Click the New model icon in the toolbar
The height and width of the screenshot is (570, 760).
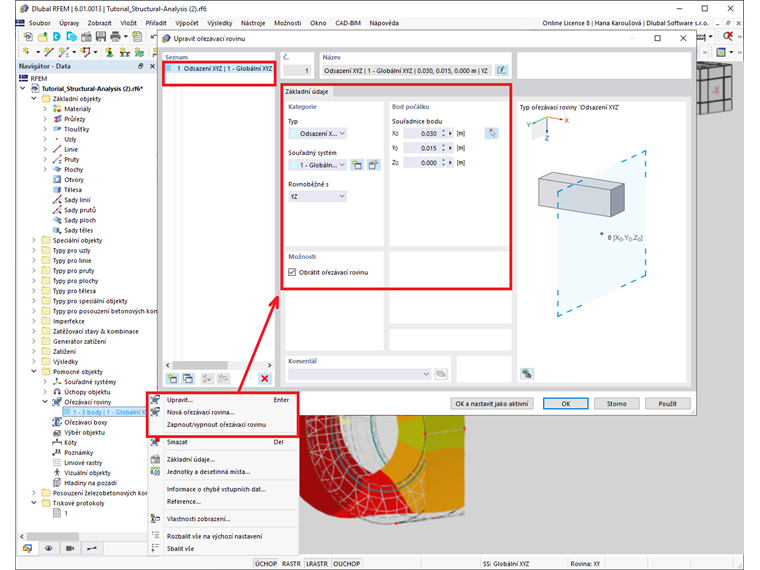(28, 36)
